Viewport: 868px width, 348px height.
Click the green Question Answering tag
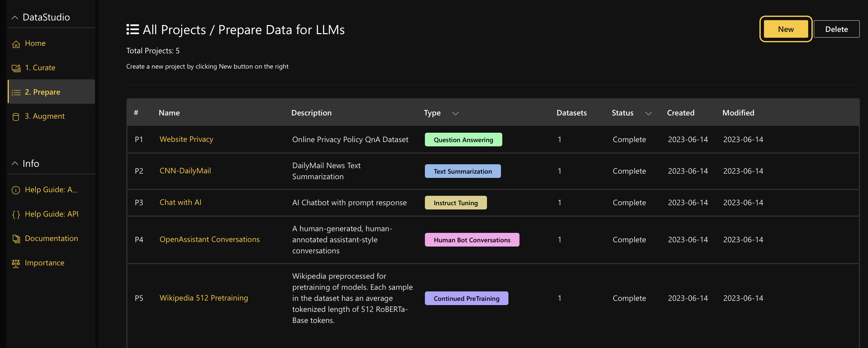pyautogui.click(x=463, y=140)
